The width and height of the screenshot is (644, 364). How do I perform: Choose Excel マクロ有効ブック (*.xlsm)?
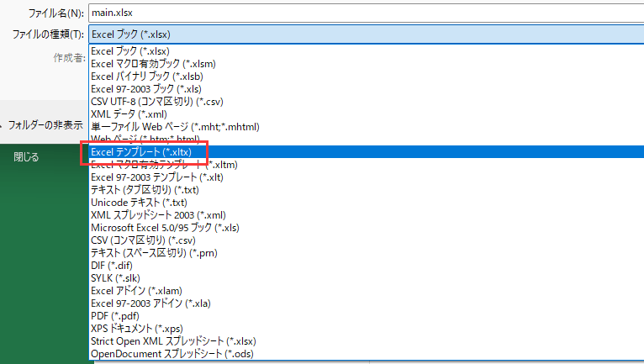click(151, 64)
